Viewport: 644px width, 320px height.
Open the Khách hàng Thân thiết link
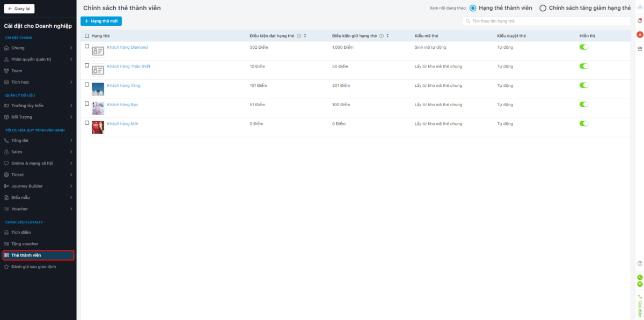tap(129, 66)
